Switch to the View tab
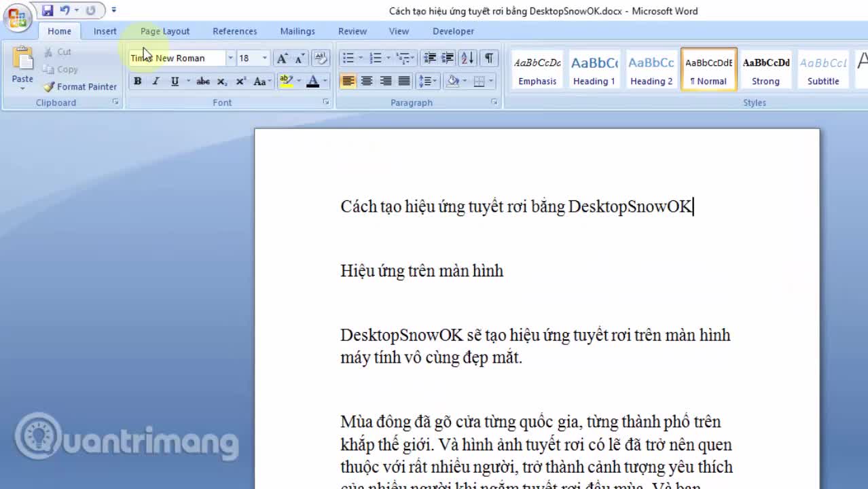The height and width of the screenshot is (489, 868). click(399, 31)
